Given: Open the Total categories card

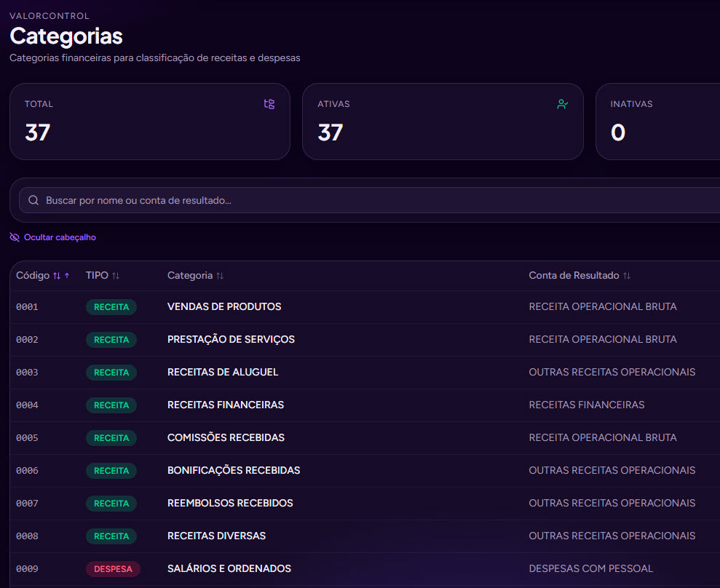Looking at the screenshot, I should [x=150, y=122].
